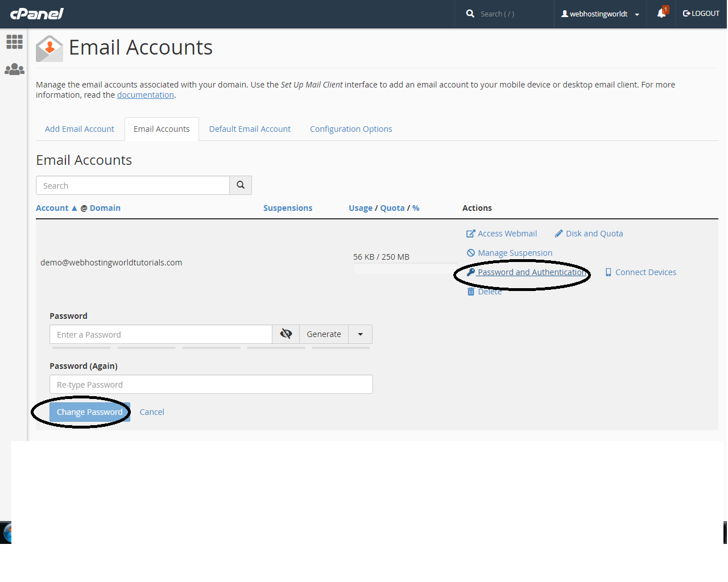This screenshot has height=582, width=728.
Task: Select the Configuration Options tab
Action: (x=350, y=128)
